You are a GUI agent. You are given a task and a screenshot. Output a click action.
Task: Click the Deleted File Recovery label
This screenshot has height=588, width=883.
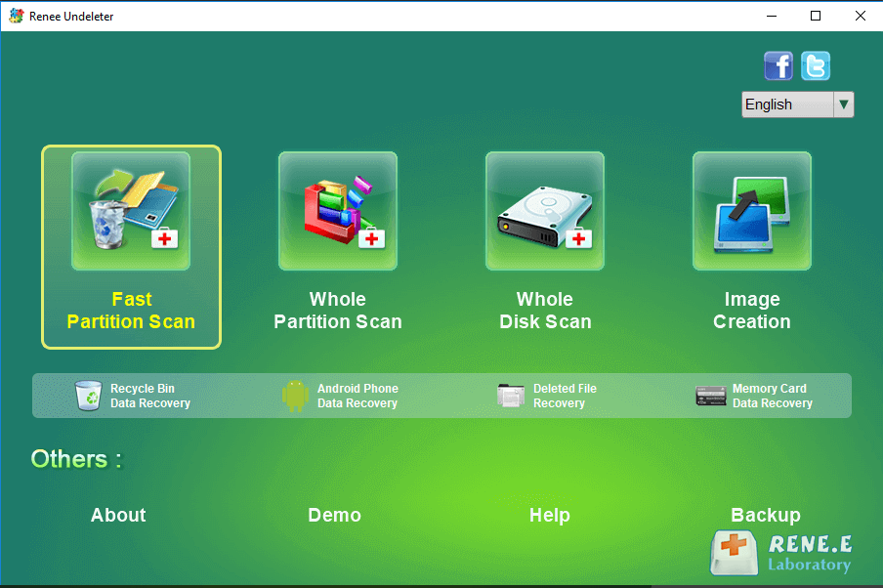tap(565, 396)
